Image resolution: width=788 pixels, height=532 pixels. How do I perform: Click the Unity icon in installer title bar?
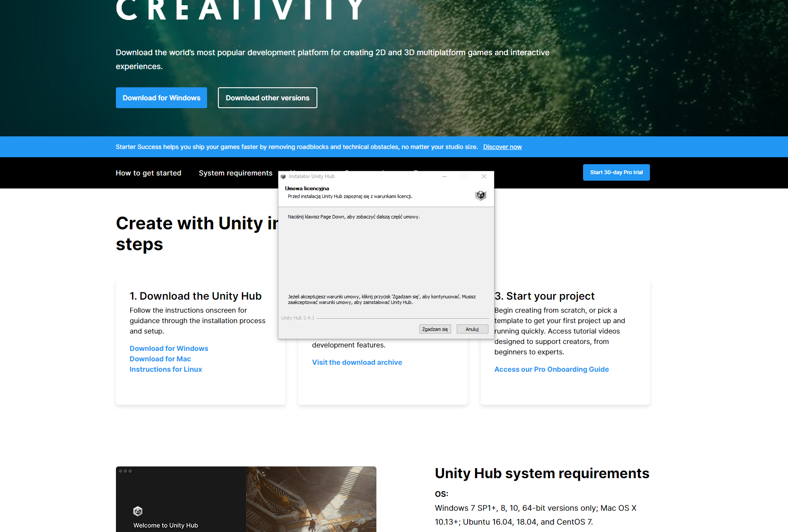pyautogui.click(x=284, y=177)
